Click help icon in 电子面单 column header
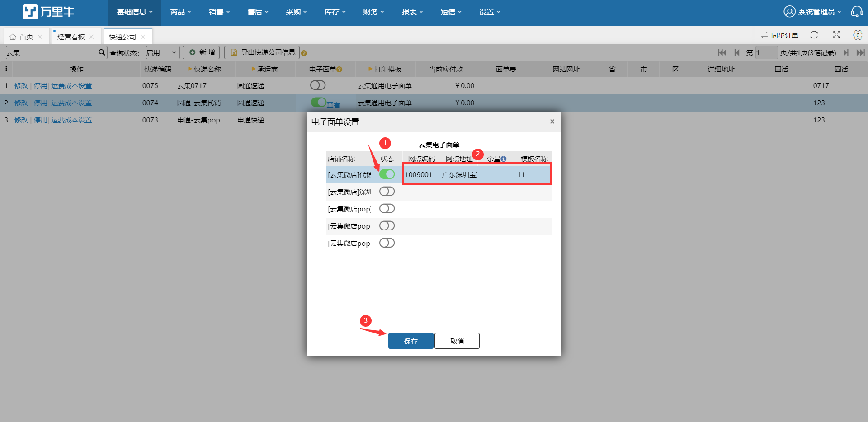This screenshot has width=868, height=422. click(340, 70)
